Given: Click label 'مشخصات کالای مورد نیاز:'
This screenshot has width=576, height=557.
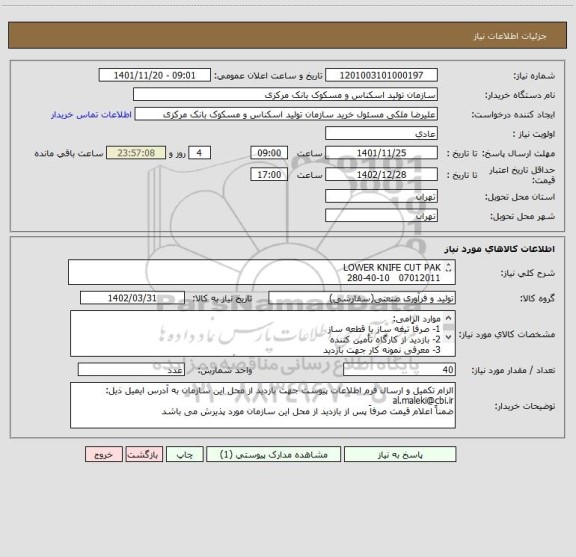Looking at the screenshot, I should click(507, 334).
